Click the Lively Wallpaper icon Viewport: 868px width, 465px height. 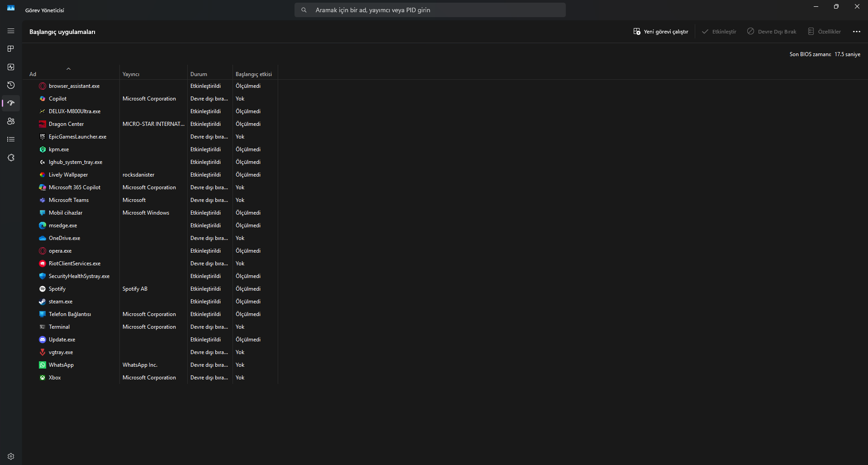[43, 175]
